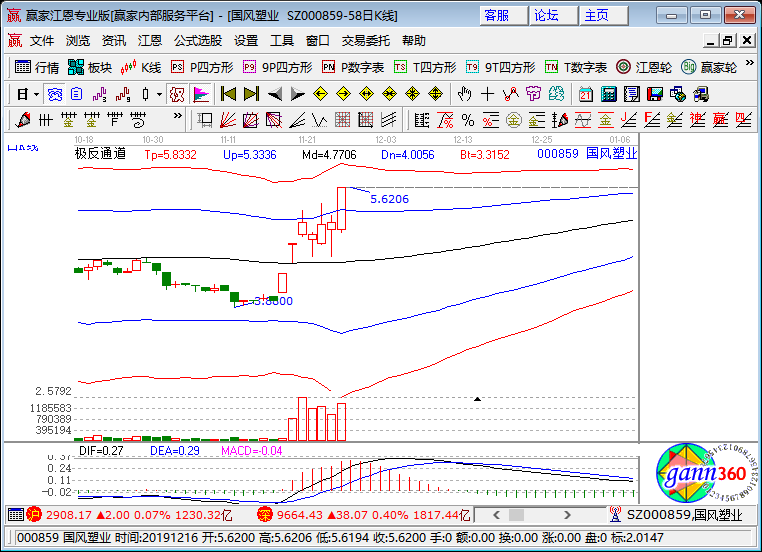Click the save floppy disk icon
Viewport: 762px width, 552px height.
coord(655,94)
